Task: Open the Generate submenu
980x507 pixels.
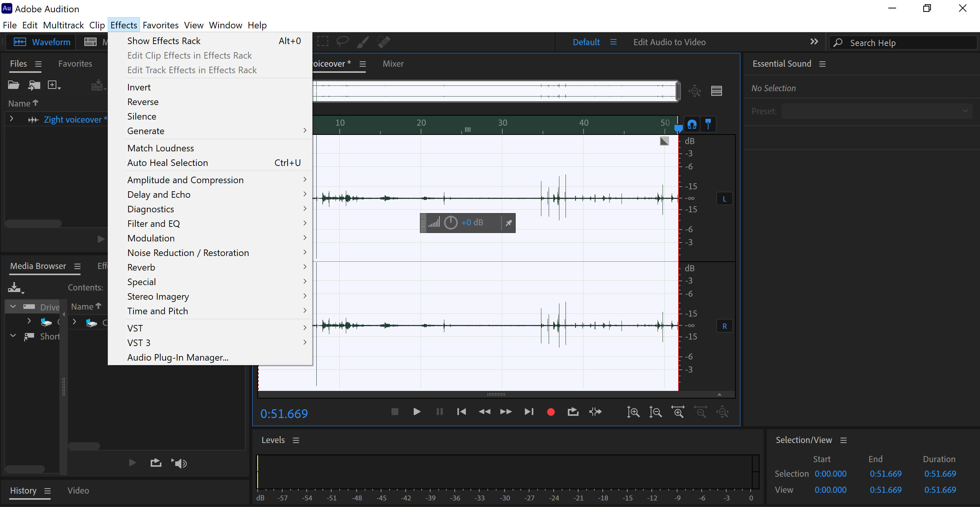Action: pos(210,131)
